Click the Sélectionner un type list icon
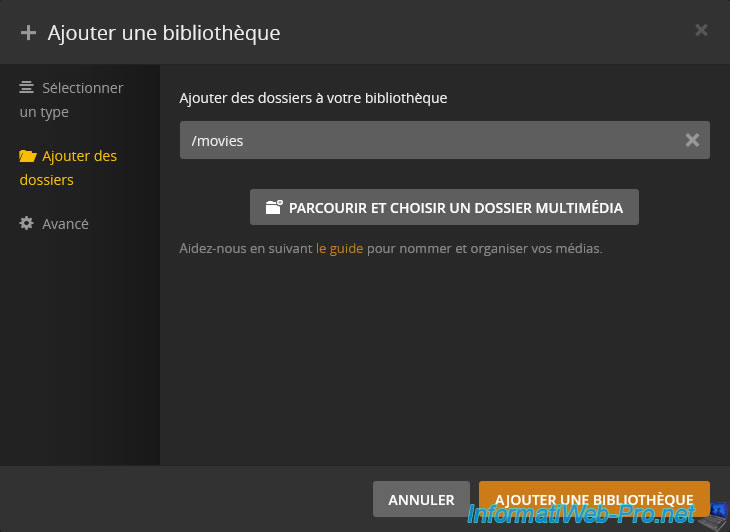This screenshot has width=730, height=532. tap(27, 88)
